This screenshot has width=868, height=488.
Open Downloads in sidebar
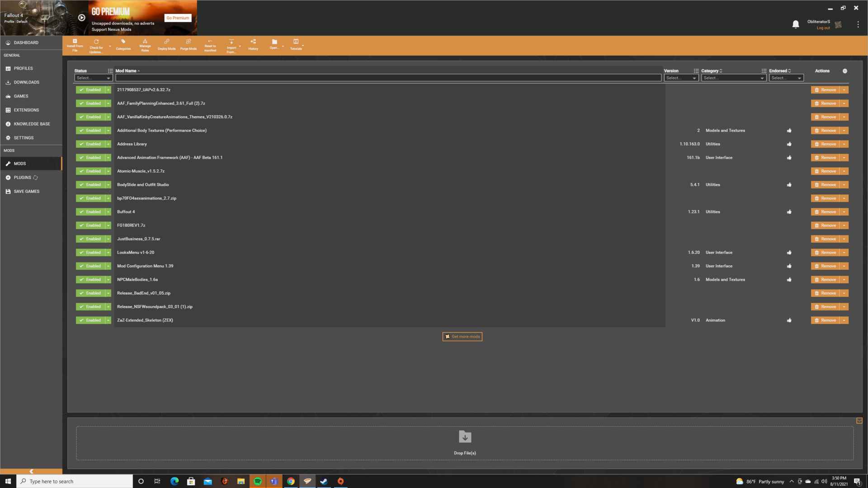(31, 82)
